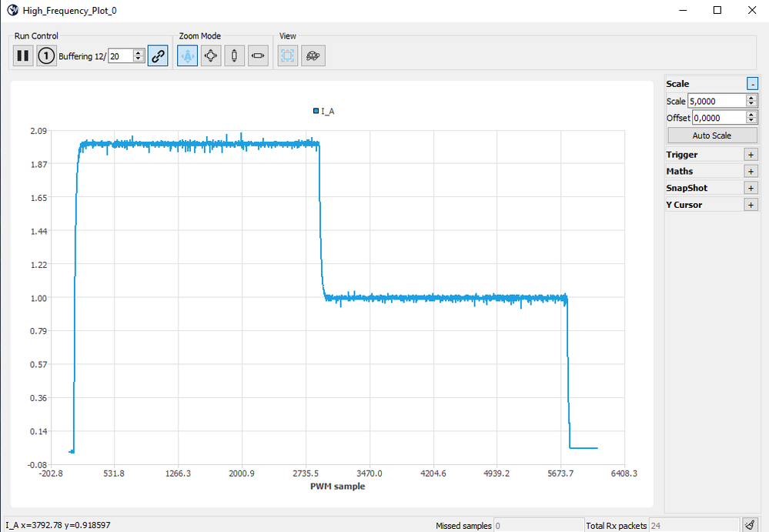Screen dimensions: 769x532
Task: Toggle the turtle slow-mode icon
Action: (313, 55)
